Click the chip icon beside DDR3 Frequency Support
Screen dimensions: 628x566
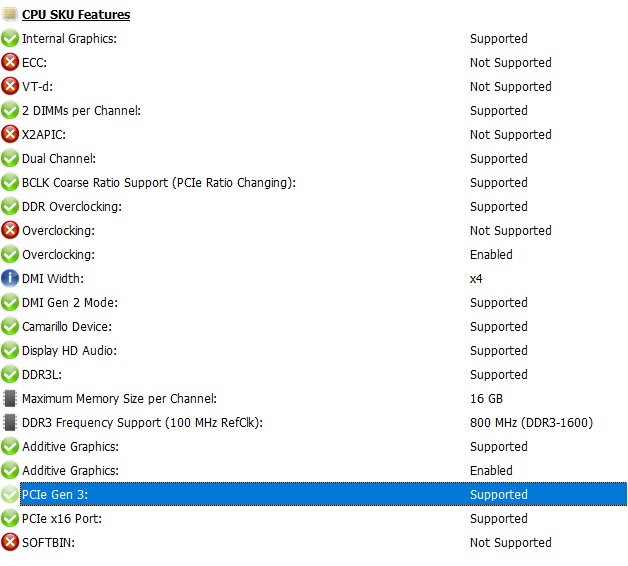[x=10, y=423]
